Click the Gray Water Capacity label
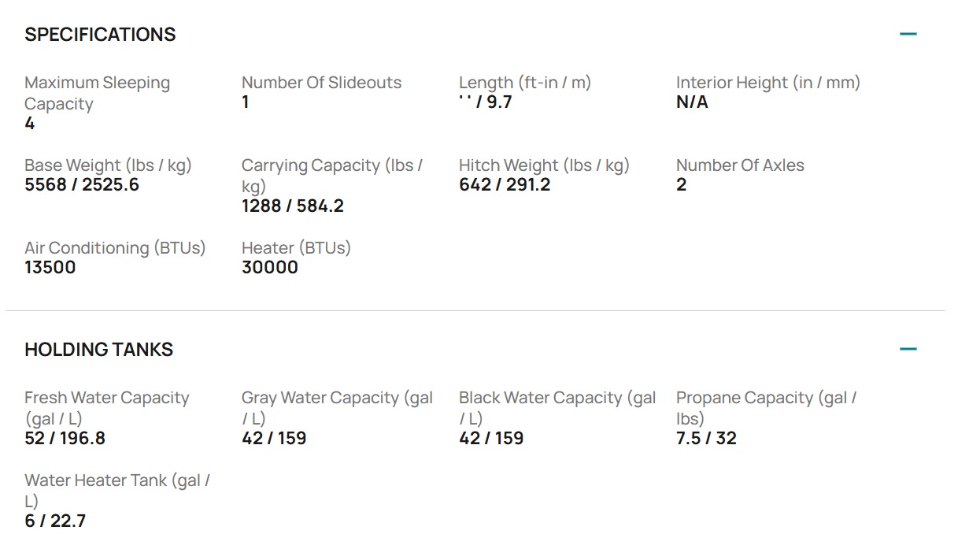This screenshot has height=560, width=980. [337, 408]
